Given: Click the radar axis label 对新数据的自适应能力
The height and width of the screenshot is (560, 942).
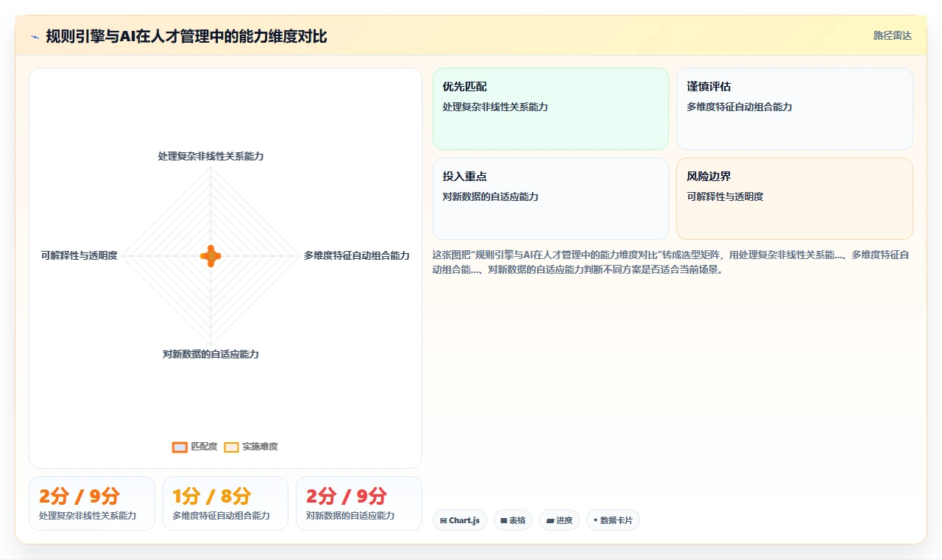Looking at the screenshot, I should coord(210,354).
